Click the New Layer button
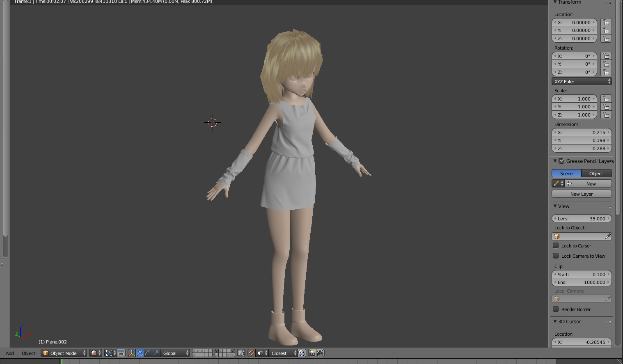The width and height of the screenshot is (623, 364). click(582, 194)
